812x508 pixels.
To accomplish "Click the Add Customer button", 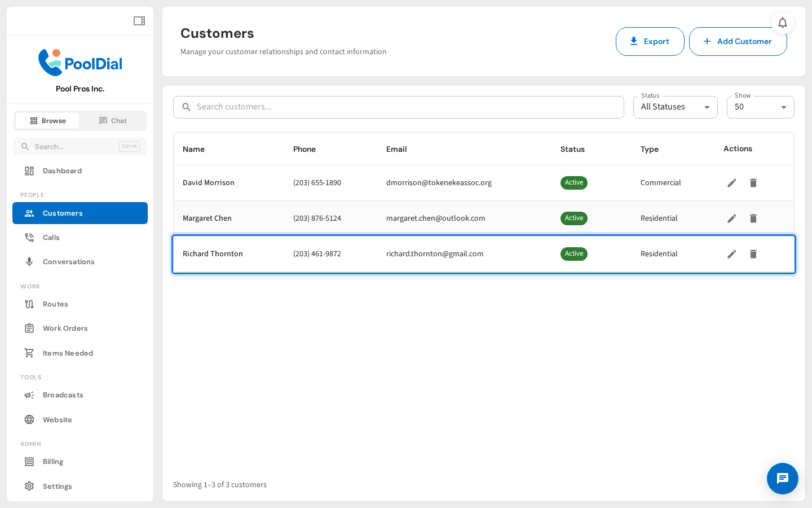I will click(738, 41).
